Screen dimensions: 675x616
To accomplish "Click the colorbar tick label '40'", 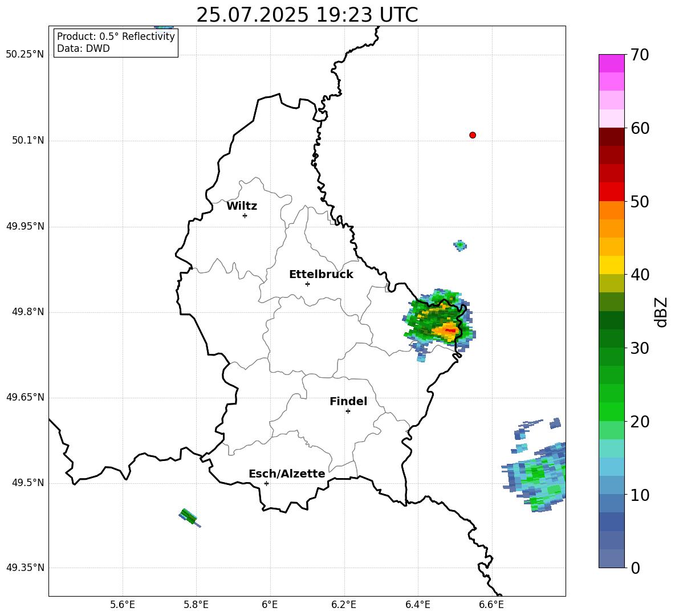I will point(640,275).
